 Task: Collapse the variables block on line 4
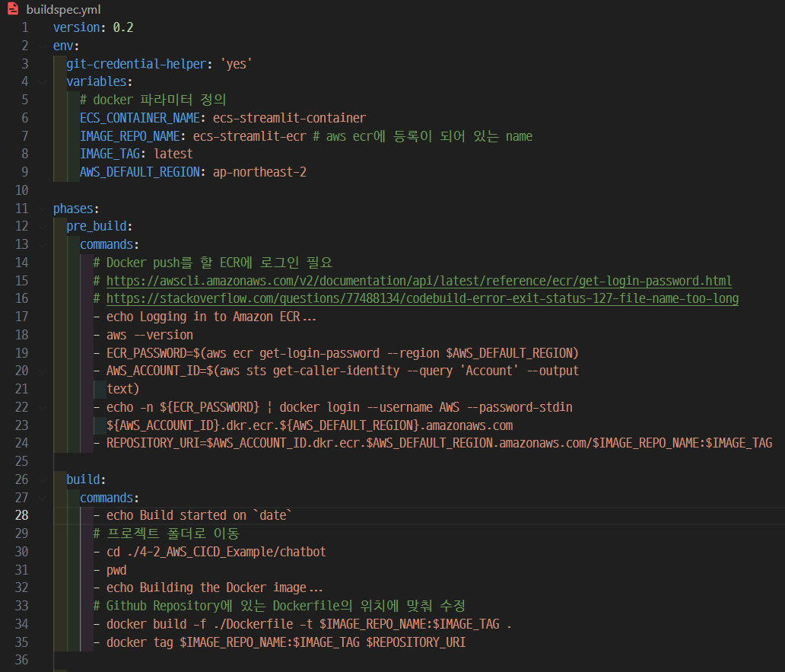point(43,81)
